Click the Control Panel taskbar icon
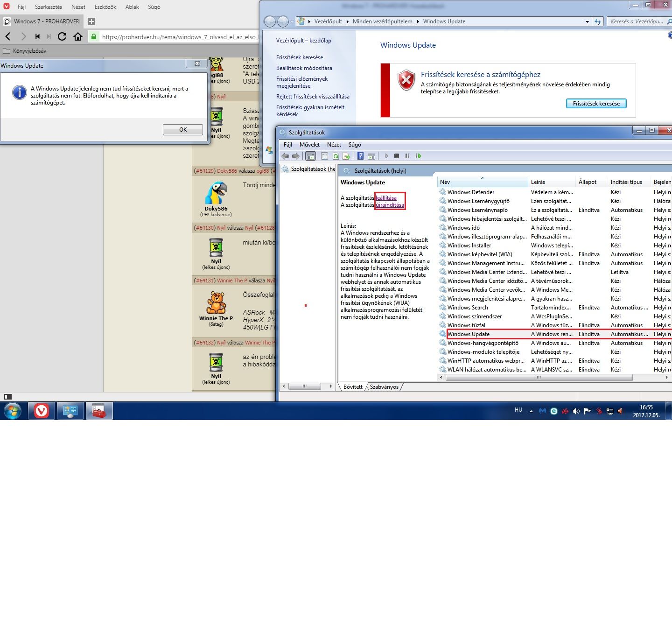The image size is (672, 632). pyautogui.click(x=70, y=411)
